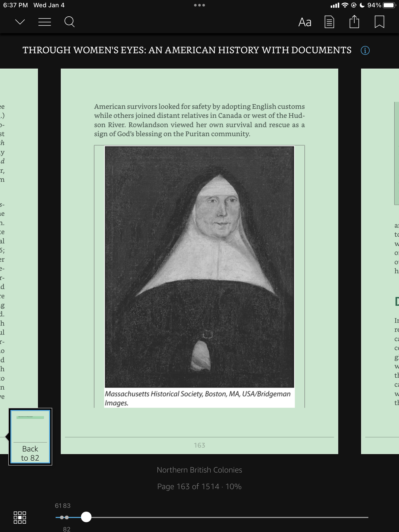Open the table of contents menu

[45, 22]
